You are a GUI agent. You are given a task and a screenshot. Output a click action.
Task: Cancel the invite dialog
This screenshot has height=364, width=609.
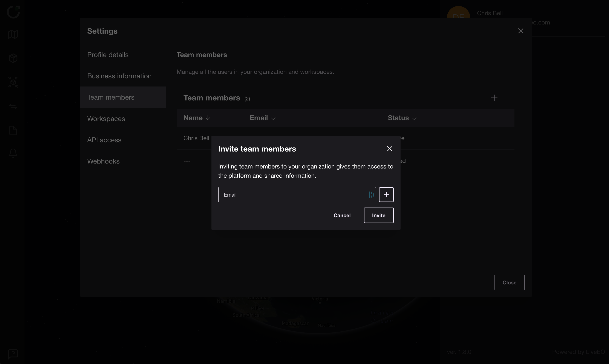[x=342, y=215]
